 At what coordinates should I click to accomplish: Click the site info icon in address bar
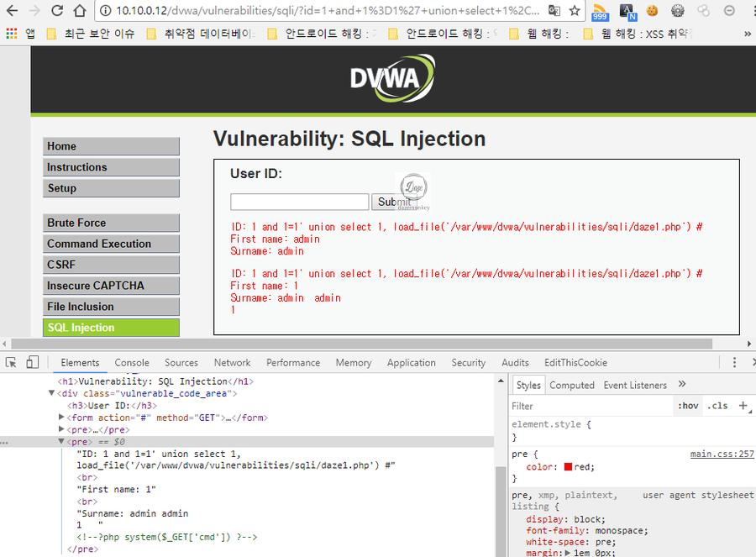[x=106, y=11]
